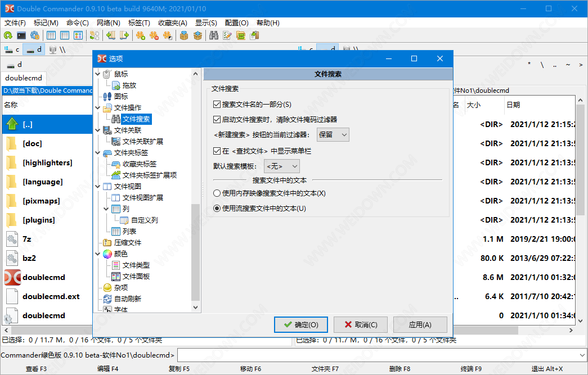Select drive c in left drive bar
The width and height of the screenshot is (588, 375).
12,49
